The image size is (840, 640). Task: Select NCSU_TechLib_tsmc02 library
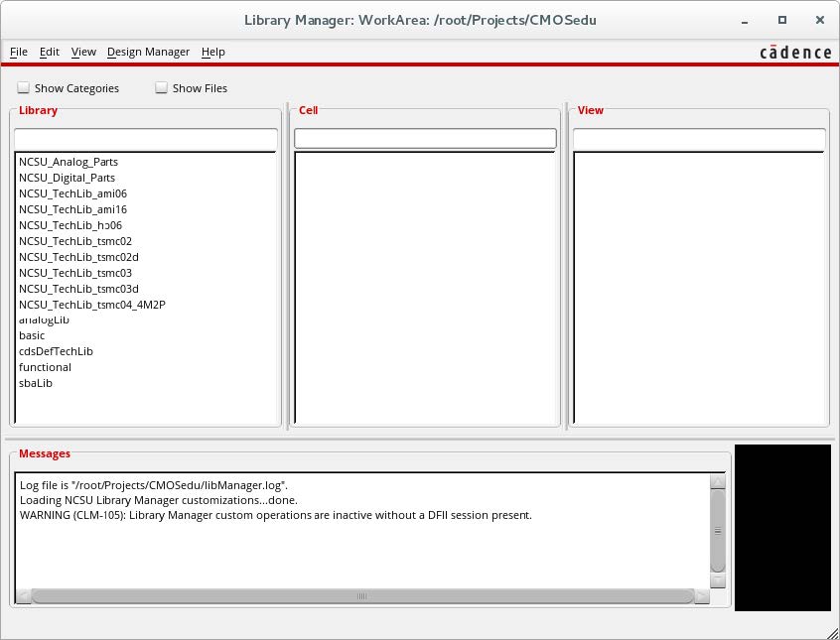coord(75,241)
